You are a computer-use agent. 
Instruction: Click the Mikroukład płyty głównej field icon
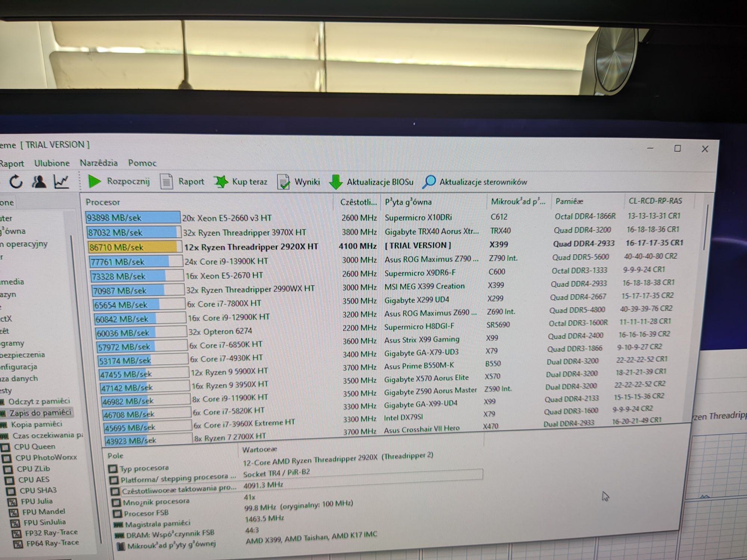pyautogui.click(x=121, y=547)
